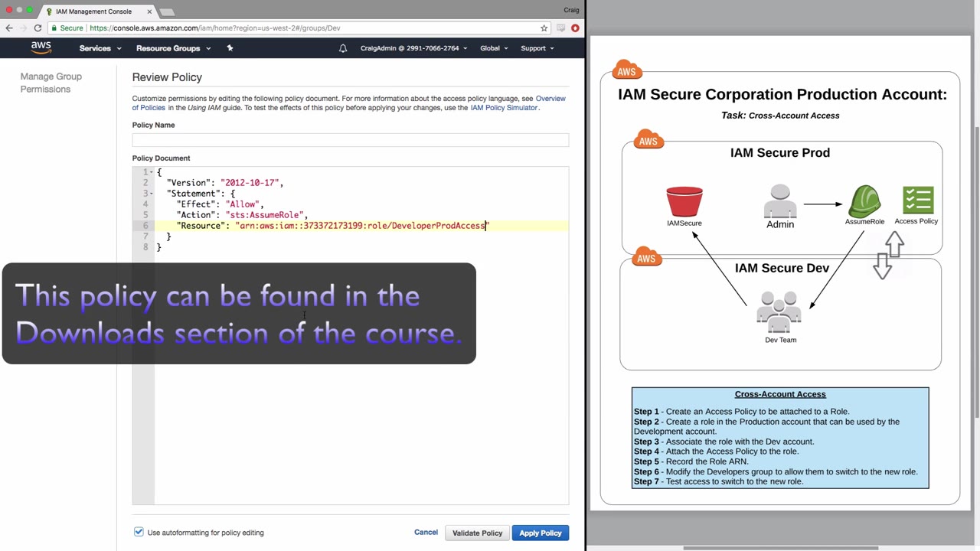The width and height of the screenshot is (980, 551).
Task: Collapse the Statement fold arrow on line 3
Action: click(152, 194)
